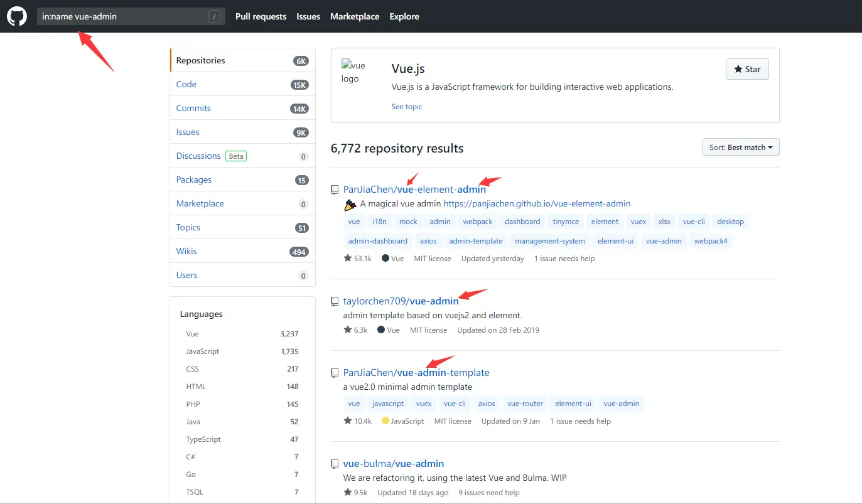Open Marketplace in the top navigation
862x504 pixels.
pos(355,17)
